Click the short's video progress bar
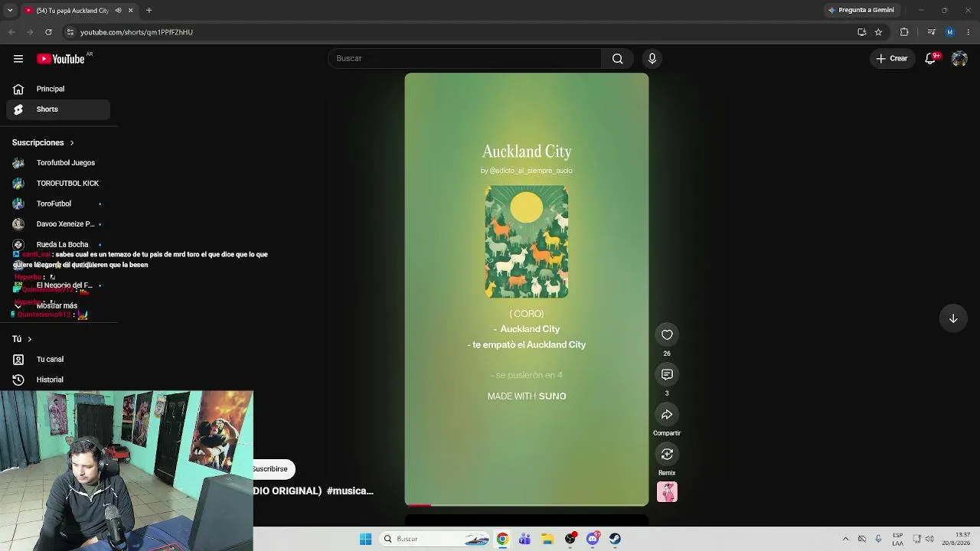The image size is (980, 551). pyautogui.click(x=527, y=505)
